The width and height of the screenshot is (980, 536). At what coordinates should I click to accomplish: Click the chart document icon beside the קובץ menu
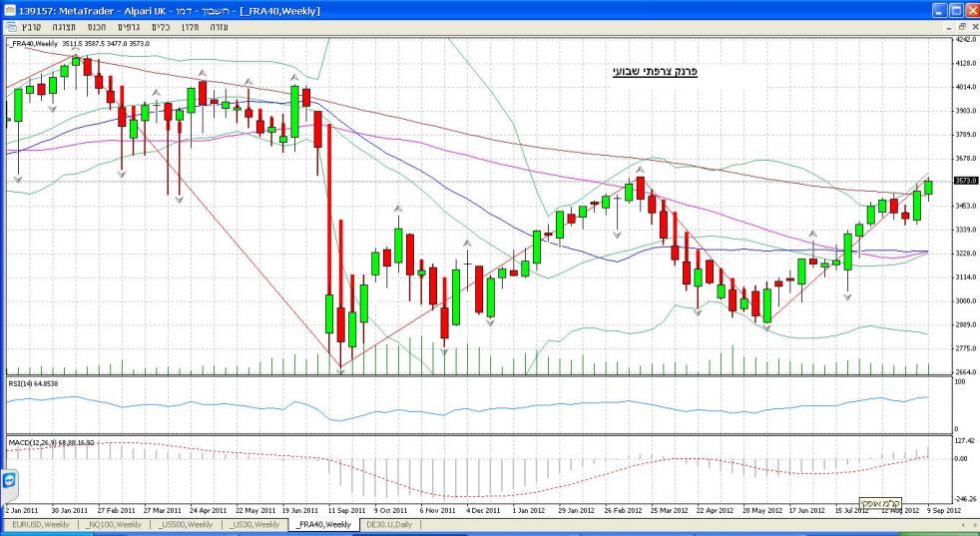[9, 27]
